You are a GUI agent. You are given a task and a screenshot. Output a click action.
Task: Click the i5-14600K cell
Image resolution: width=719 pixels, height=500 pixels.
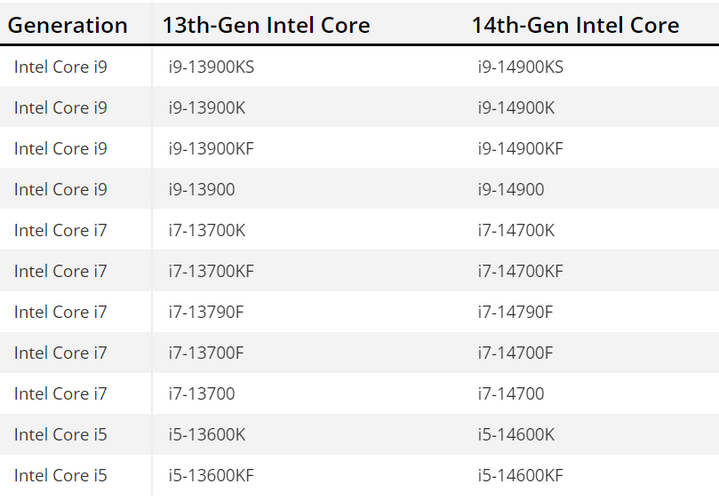tap(516, 435)
